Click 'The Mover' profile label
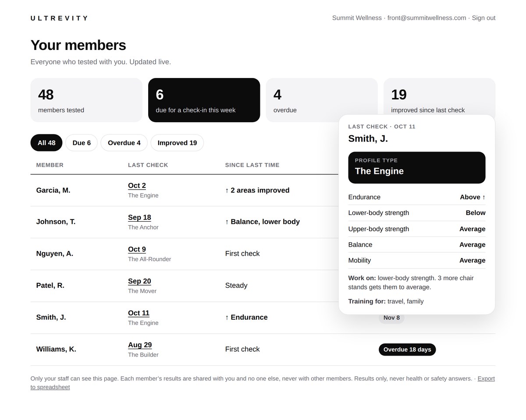Screen dimensions: 526x420 click(x=142, y=291)
